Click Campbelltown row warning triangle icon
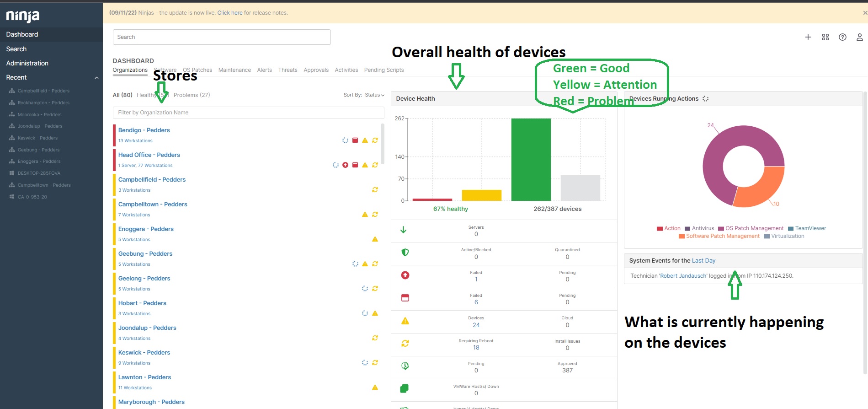 [x=365, y=215]
